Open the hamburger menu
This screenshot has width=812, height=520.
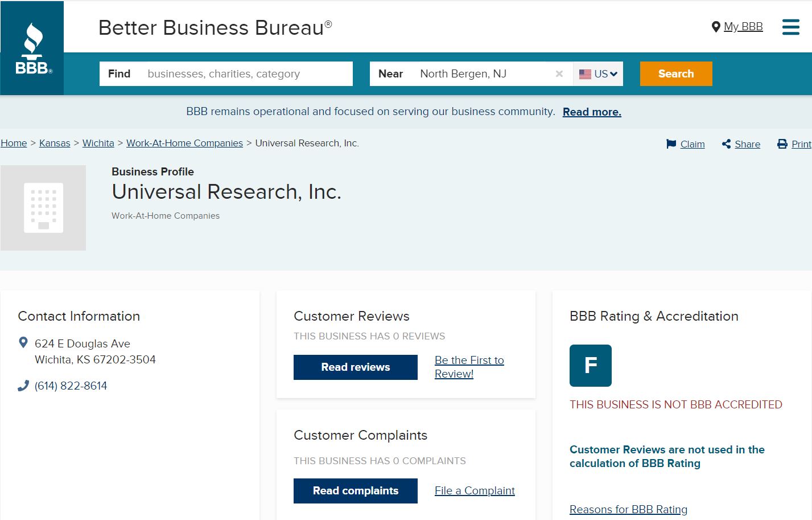790,27
